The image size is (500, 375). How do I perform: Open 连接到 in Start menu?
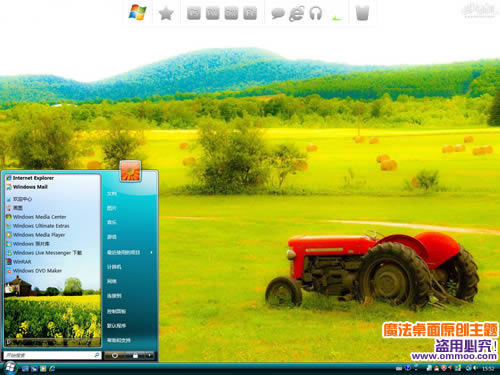[x=114, y=296]
